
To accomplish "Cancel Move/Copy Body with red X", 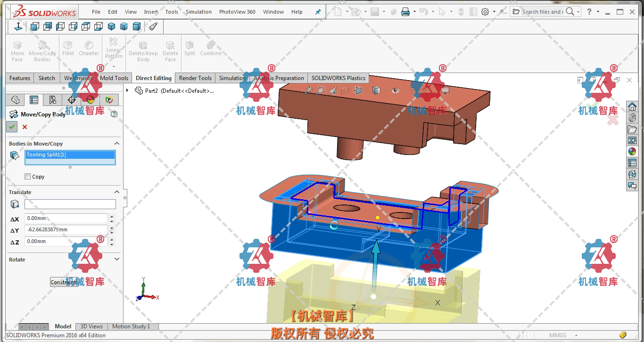I will click(25, 127).
